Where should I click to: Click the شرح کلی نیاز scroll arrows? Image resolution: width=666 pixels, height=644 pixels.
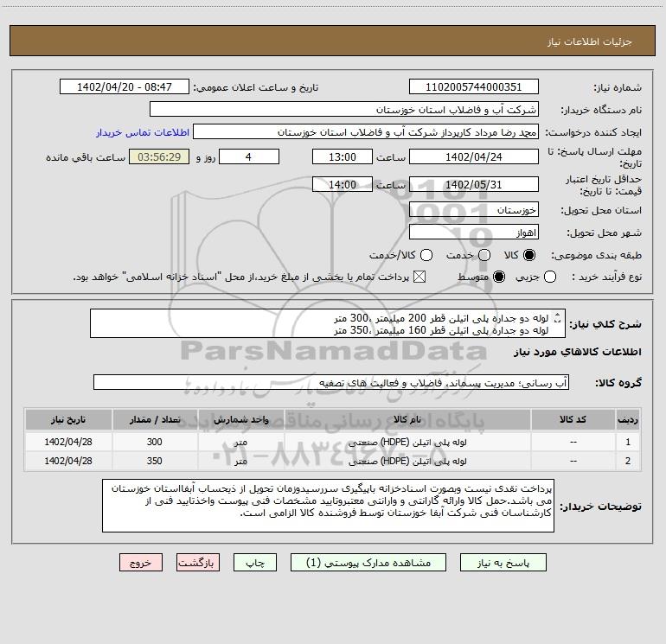(x=558, y=317)
